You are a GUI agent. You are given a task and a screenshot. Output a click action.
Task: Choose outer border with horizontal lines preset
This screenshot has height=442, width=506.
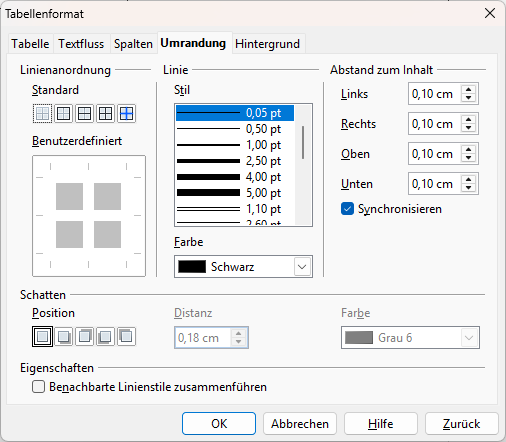point(84,114)
